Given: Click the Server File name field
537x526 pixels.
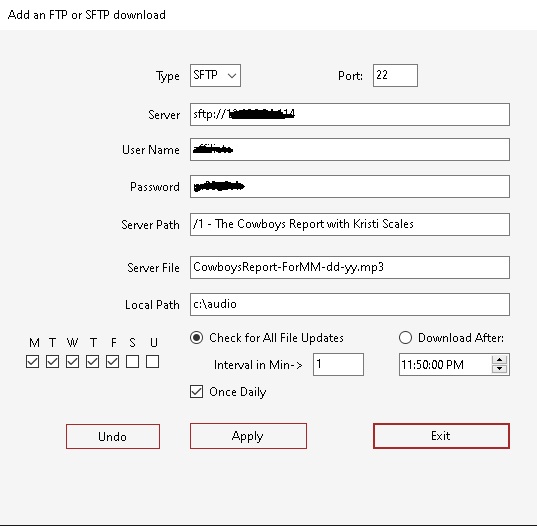Looking at the screenshot, I should [x=350, y=267].
